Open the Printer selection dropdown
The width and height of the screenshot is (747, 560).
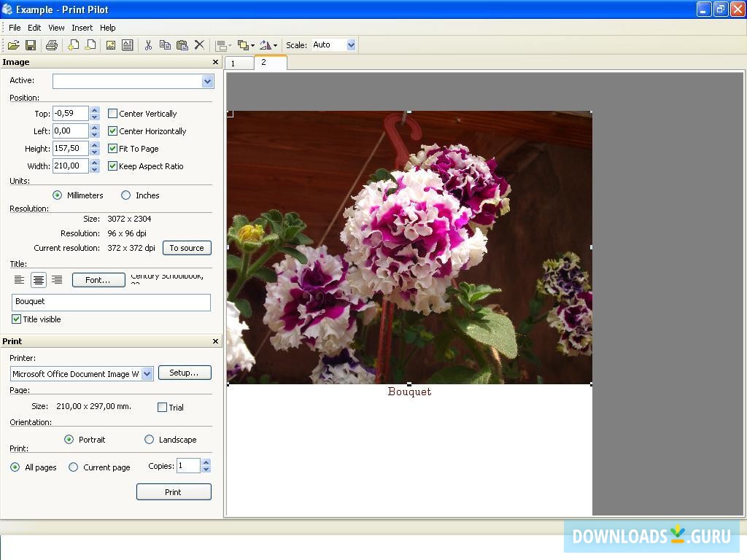point(147,374)
